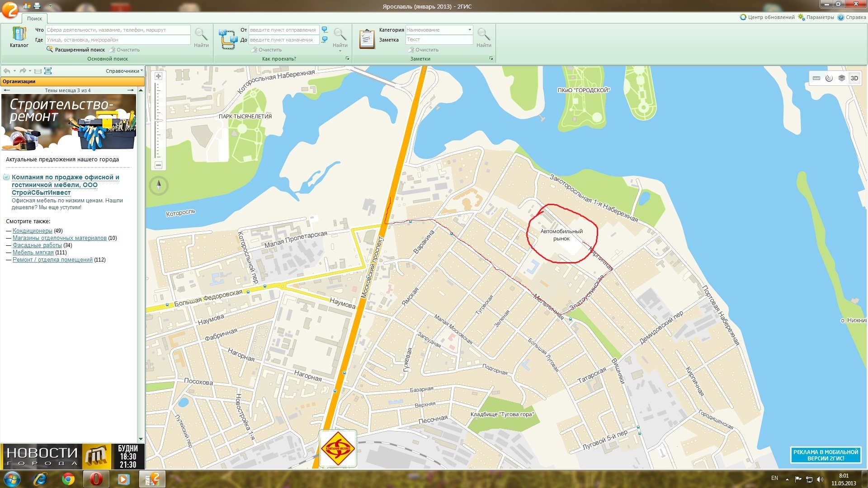
Task: Select the Организации panel header
Action: 72,81
